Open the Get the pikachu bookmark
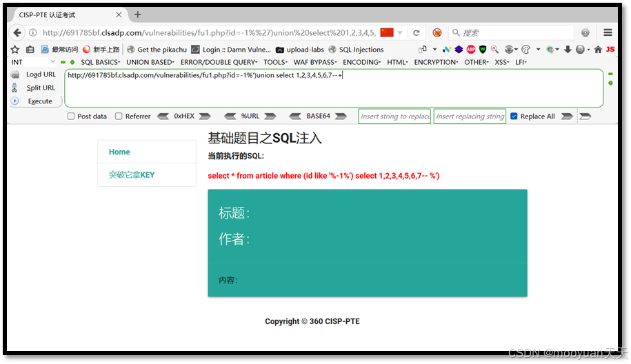 pos(157,50)
